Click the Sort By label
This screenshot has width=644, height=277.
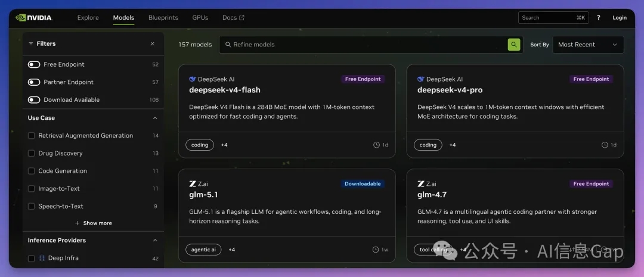click(540, 45)
